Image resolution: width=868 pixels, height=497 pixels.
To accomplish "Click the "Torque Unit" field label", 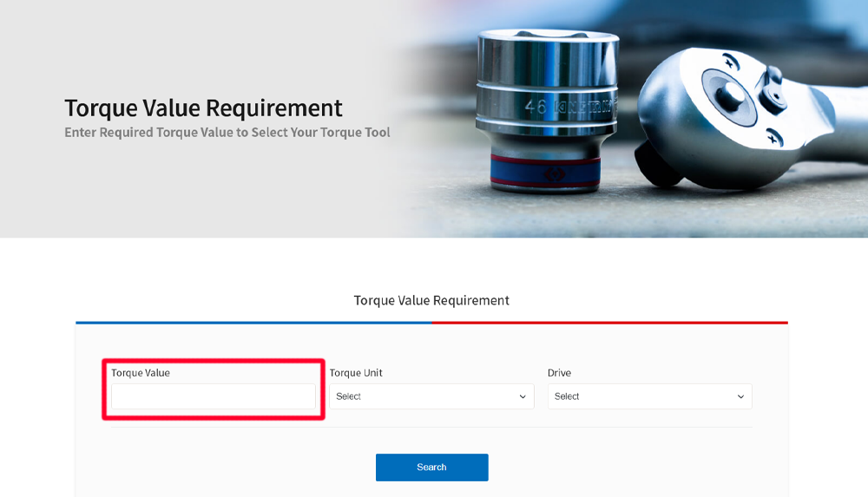I will point(356,373).
